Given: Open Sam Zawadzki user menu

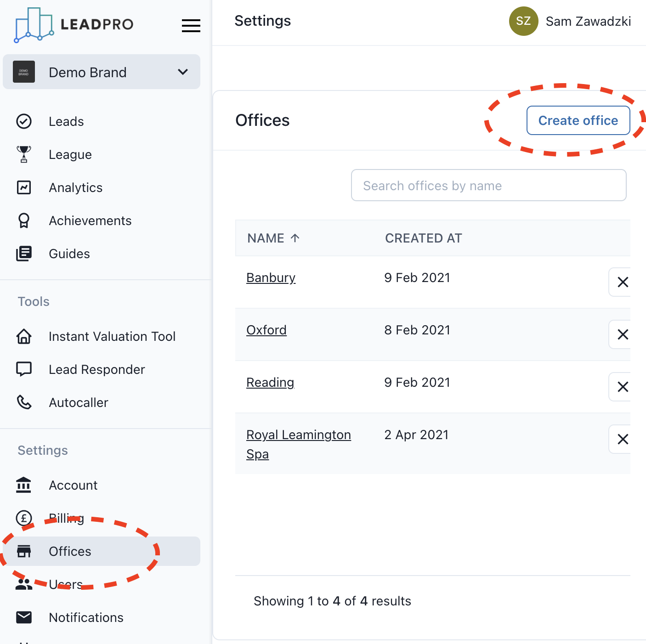Looking at the screenshot, I should (x=570, y=21).
